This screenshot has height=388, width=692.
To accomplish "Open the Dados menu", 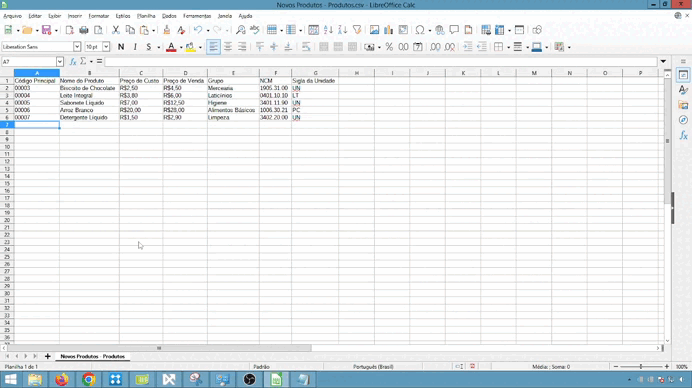I will tap(169, 16).
